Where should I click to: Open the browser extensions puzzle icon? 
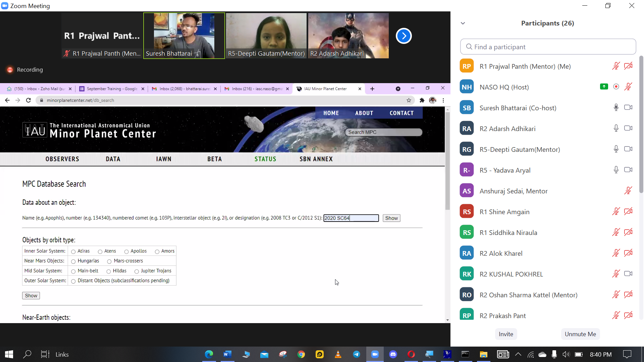click(422, 100)
